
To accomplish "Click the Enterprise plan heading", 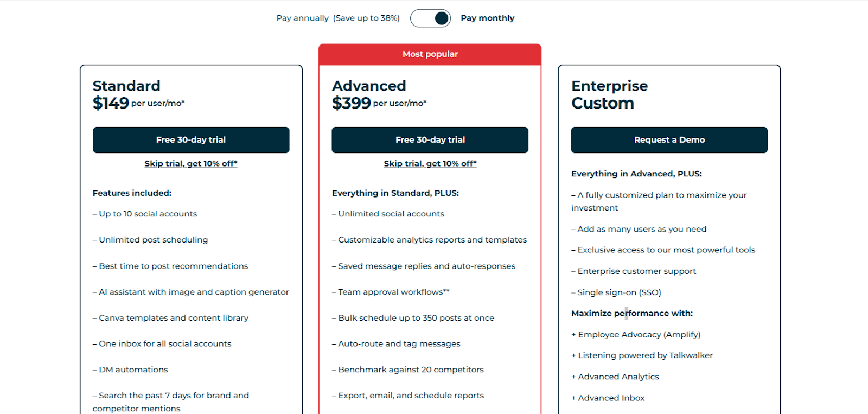I will point(609,86).
